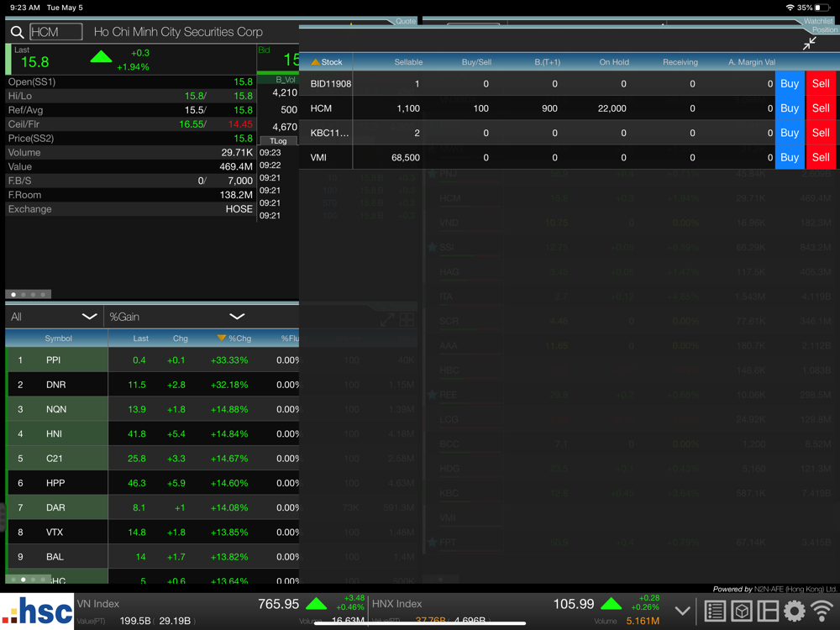
Task: Sort by the A. Margin Val column header
Action: coord(752,62)
